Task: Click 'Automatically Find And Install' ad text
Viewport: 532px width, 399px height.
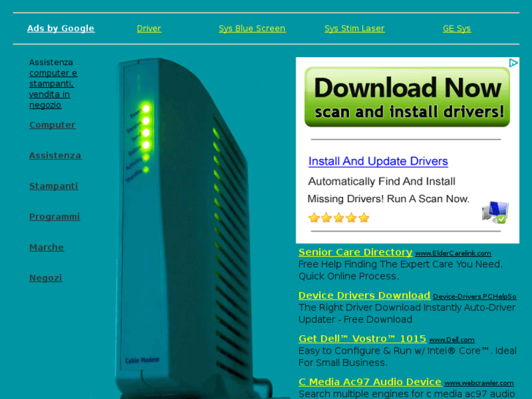Action: [x=382, y=182]
